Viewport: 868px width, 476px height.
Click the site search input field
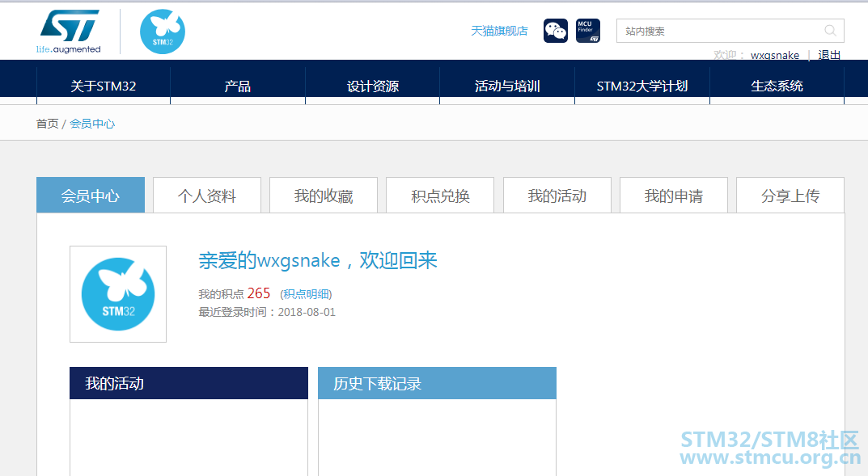pos(730,31)
